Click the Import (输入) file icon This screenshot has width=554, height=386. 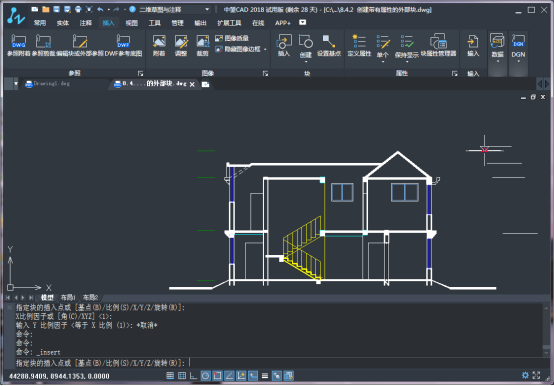tap(473, 41)
